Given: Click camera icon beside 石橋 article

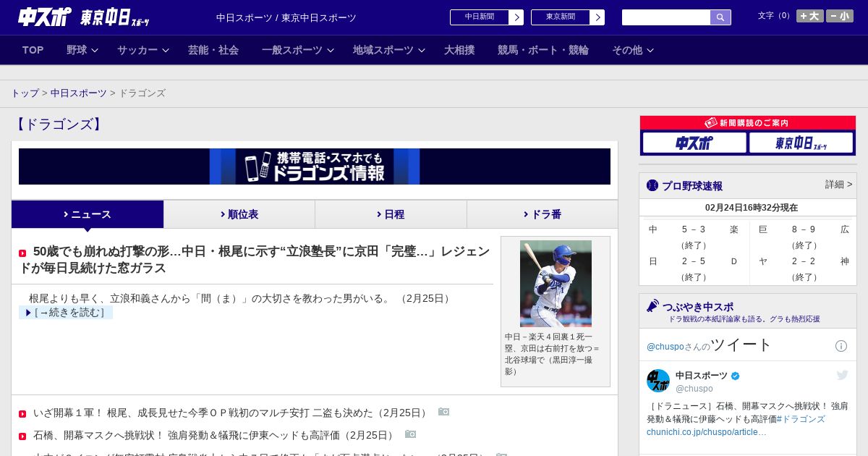Looking at the screenshot, I should [x=410, y=434].
